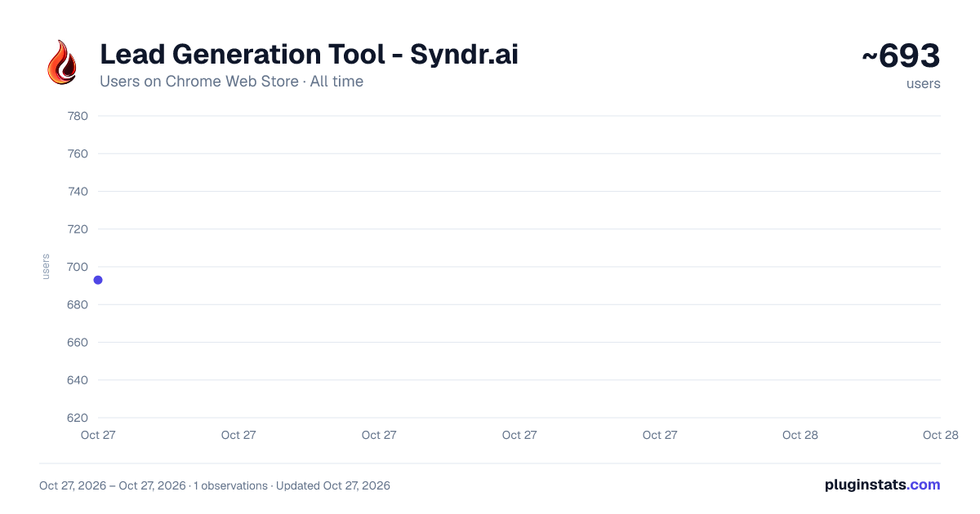Viewport: 980px width, 514px height.
Task: Click the title 'Lead Generation Tool - Syndr.ai'
Action: 309,54
